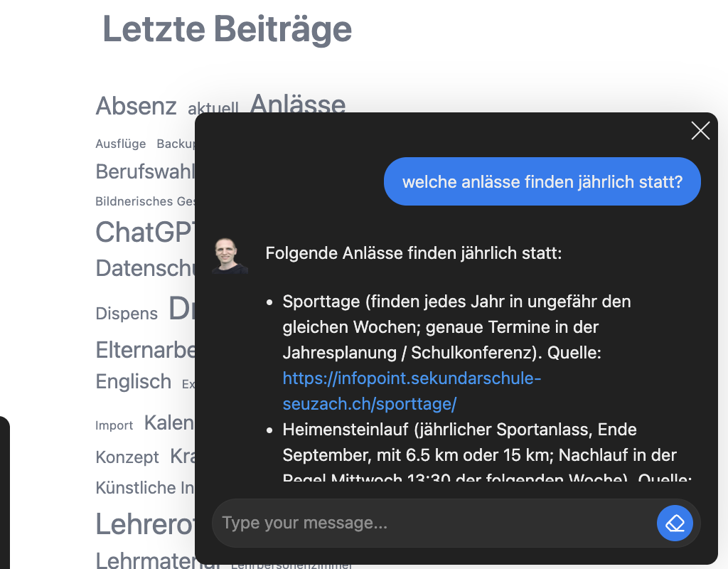Click the user question bubble
This screenshot has width=728, height=569.
(542, 181)
